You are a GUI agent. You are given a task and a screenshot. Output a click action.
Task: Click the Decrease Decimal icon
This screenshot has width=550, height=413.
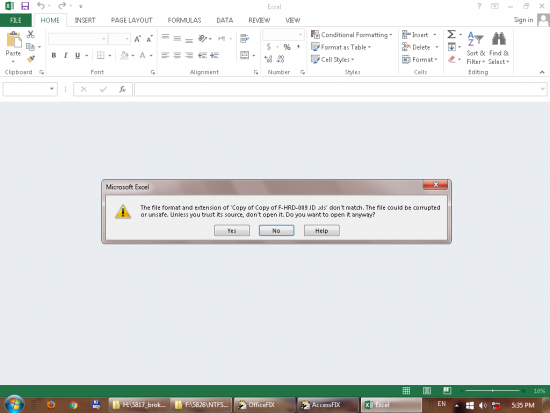[x=280, y=59]
